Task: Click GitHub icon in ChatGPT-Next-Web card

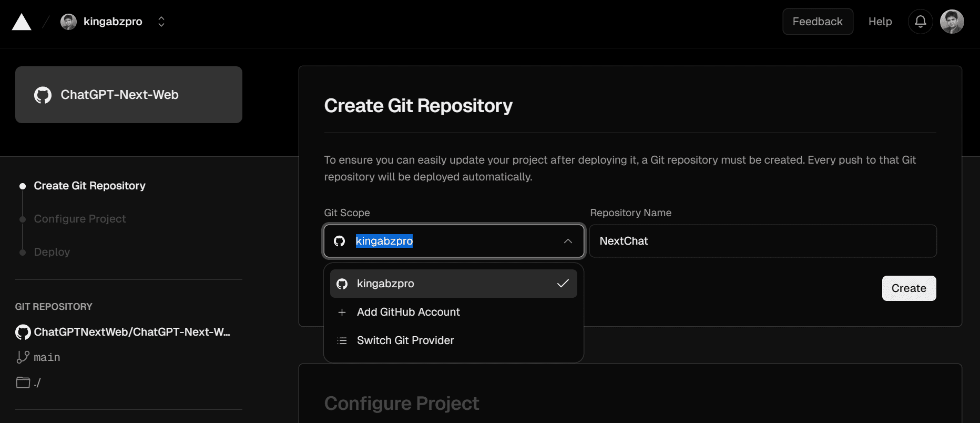Action: tap(43, 95)
